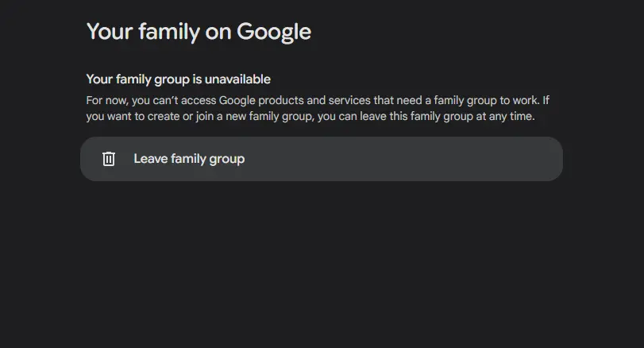Click the word "unavailable" in the subheading

237,79
